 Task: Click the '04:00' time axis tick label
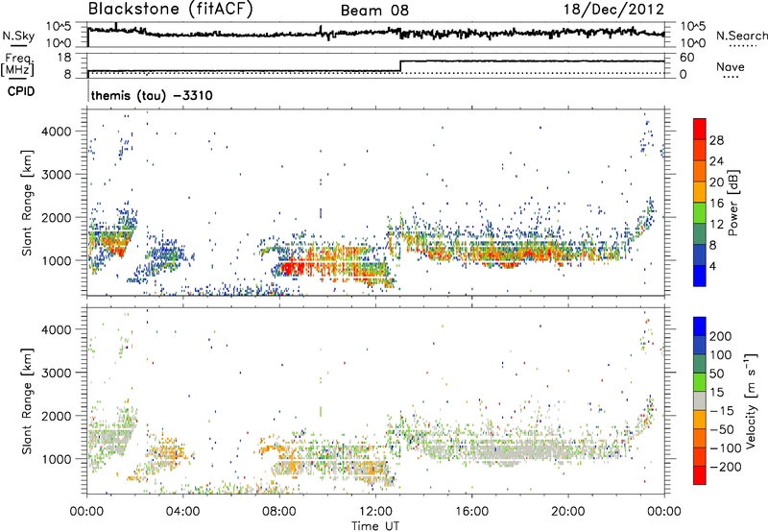[x=183, y=512]
